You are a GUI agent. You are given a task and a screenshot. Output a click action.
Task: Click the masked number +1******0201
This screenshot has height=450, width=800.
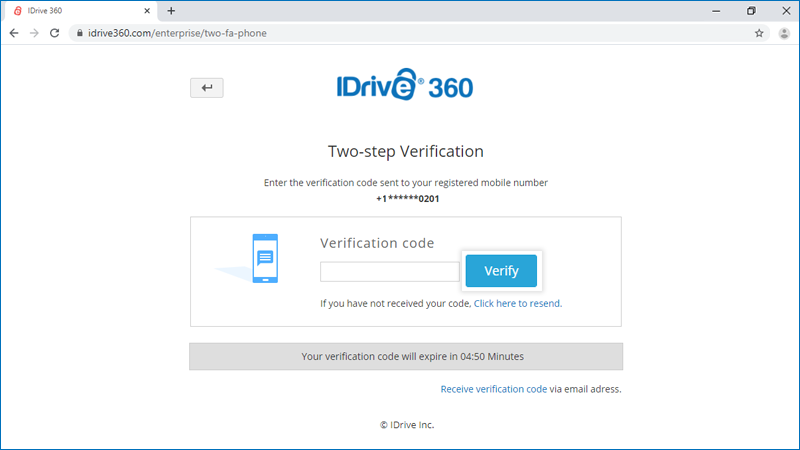tap(408, 199)
